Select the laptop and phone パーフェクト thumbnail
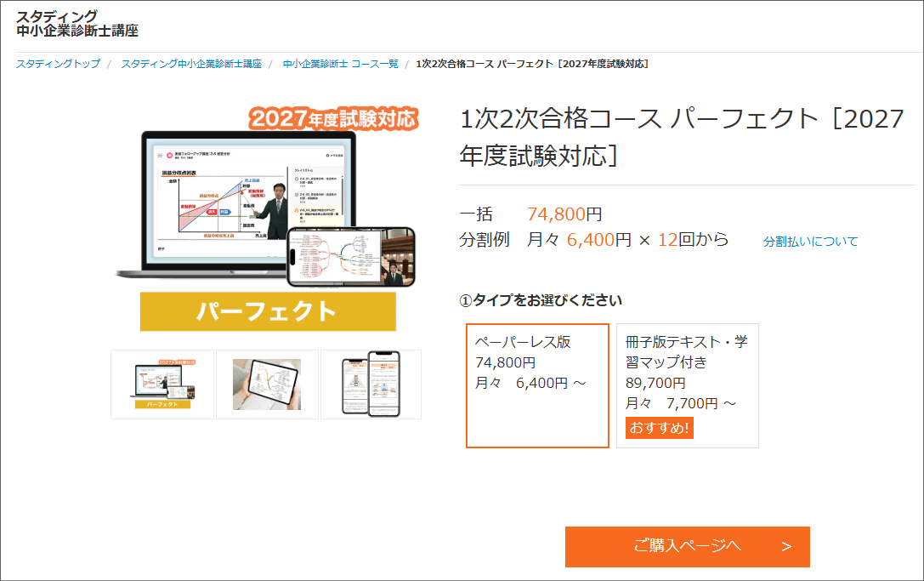Screen dimensions: 924x581 tap(162, 384)
